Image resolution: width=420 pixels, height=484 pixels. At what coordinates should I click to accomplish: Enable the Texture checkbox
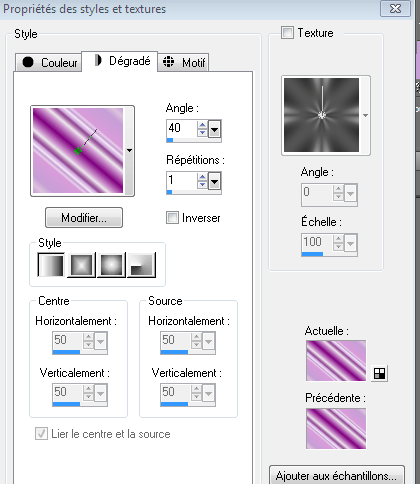point(287,33)
